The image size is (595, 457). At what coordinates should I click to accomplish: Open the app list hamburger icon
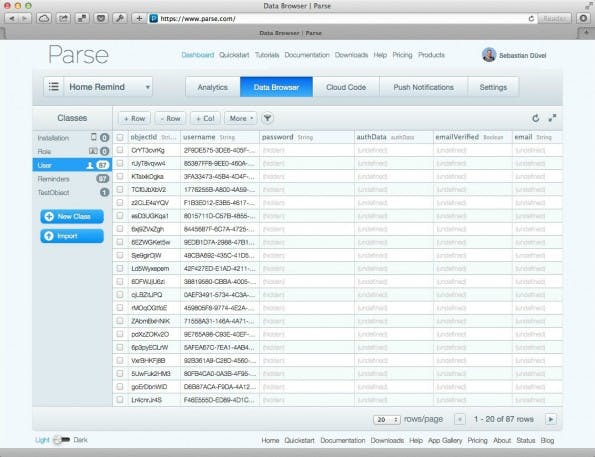click(54, 87)
